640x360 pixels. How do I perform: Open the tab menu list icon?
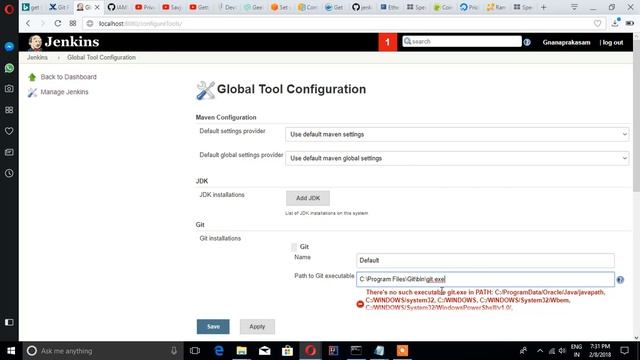pos(574,7)
